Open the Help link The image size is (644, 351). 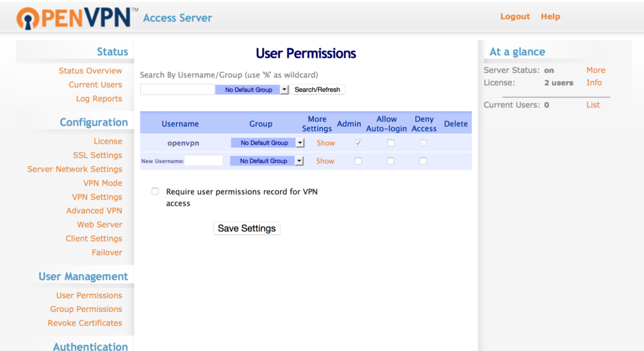tap(550, 16)
